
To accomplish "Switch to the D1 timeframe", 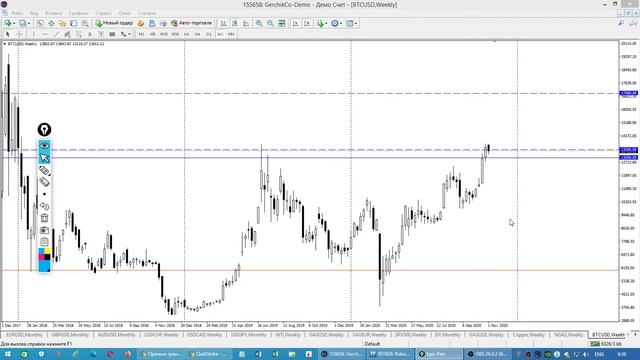I will [209, 34].
